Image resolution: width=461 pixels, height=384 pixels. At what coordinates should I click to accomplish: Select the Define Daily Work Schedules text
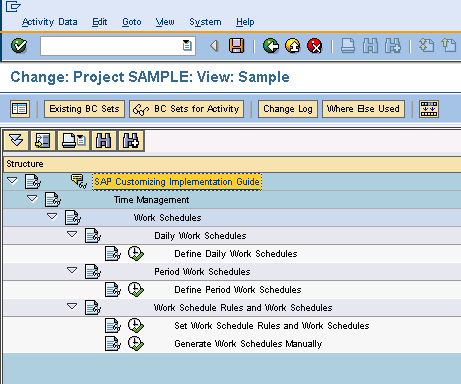[x=236, y=254]
